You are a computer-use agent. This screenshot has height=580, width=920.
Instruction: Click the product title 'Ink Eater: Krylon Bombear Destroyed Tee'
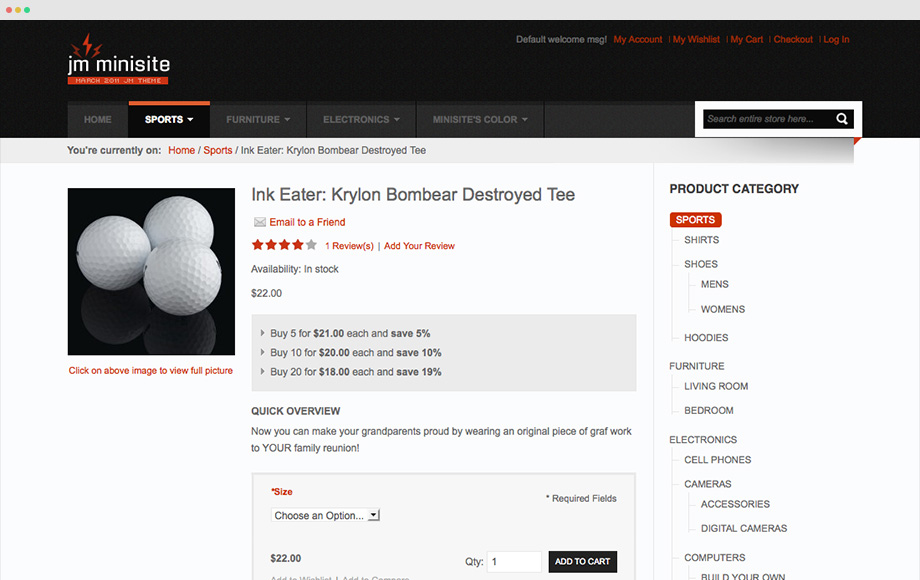pyautogui.click(x=413, y=195)
